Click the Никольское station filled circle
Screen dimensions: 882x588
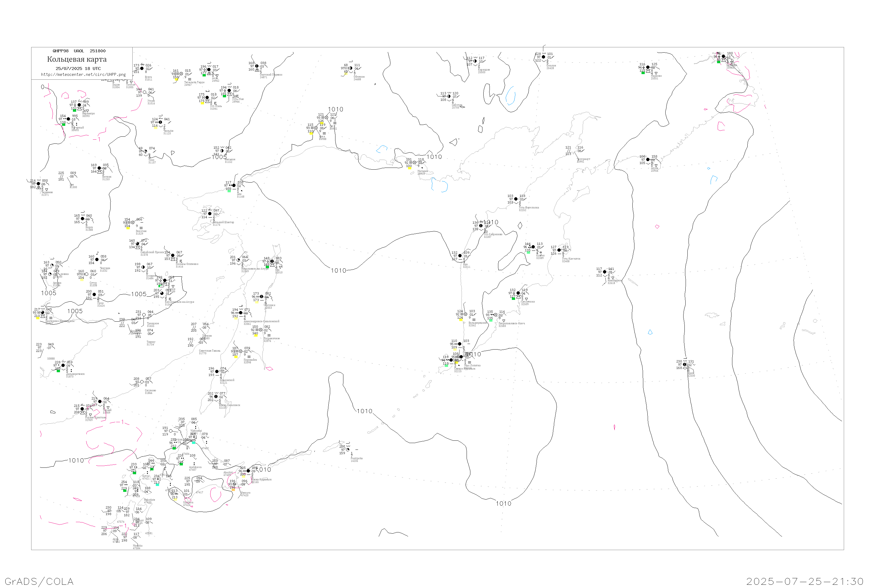click(x=604, y=272)
